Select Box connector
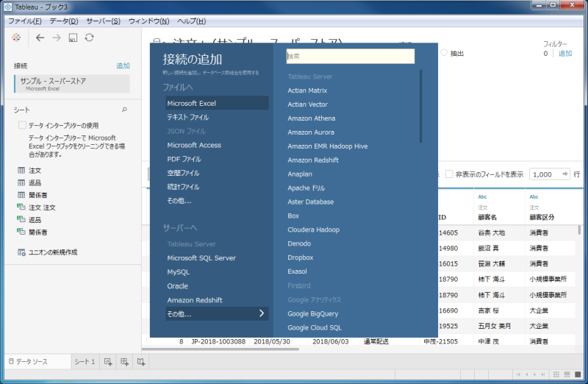Screen dimensions: 588x384 (x=293, y=216)
